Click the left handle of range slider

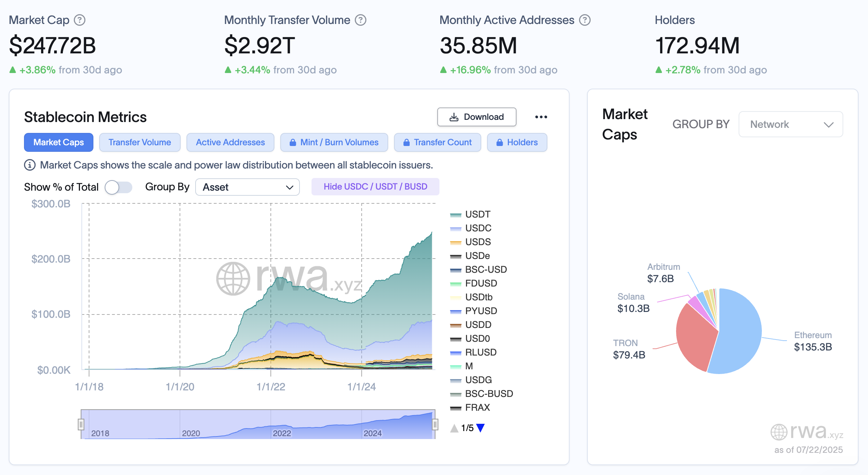click(81, 424)
